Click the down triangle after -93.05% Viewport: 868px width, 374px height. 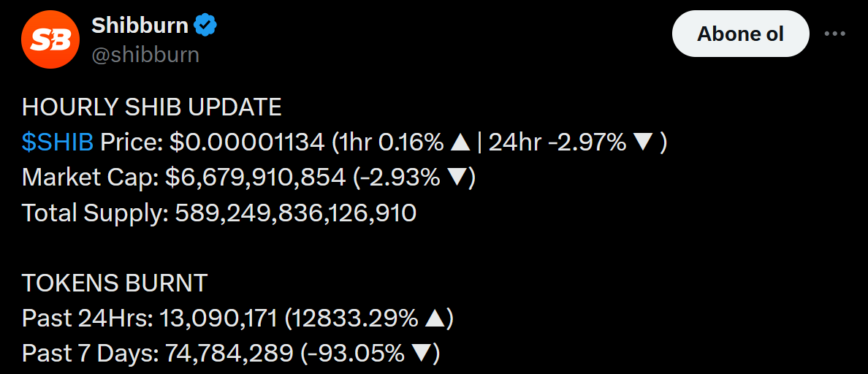coord(422,354)
